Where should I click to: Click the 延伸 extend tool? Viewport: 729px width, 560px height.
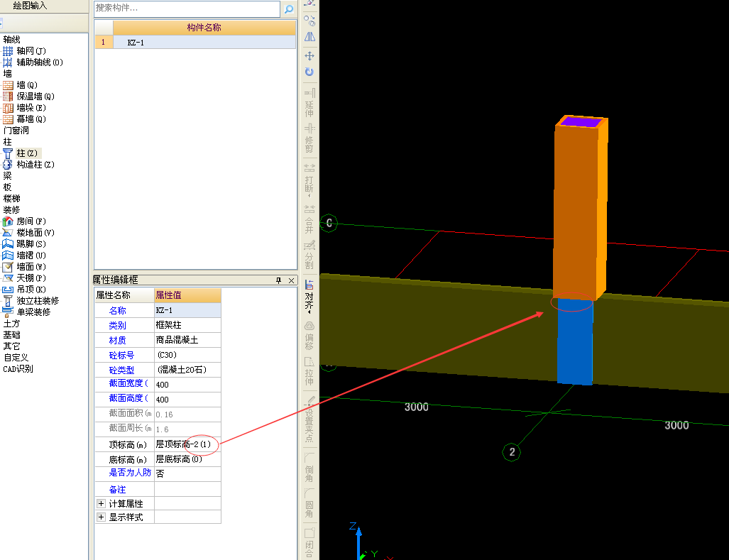coord(309,102)
